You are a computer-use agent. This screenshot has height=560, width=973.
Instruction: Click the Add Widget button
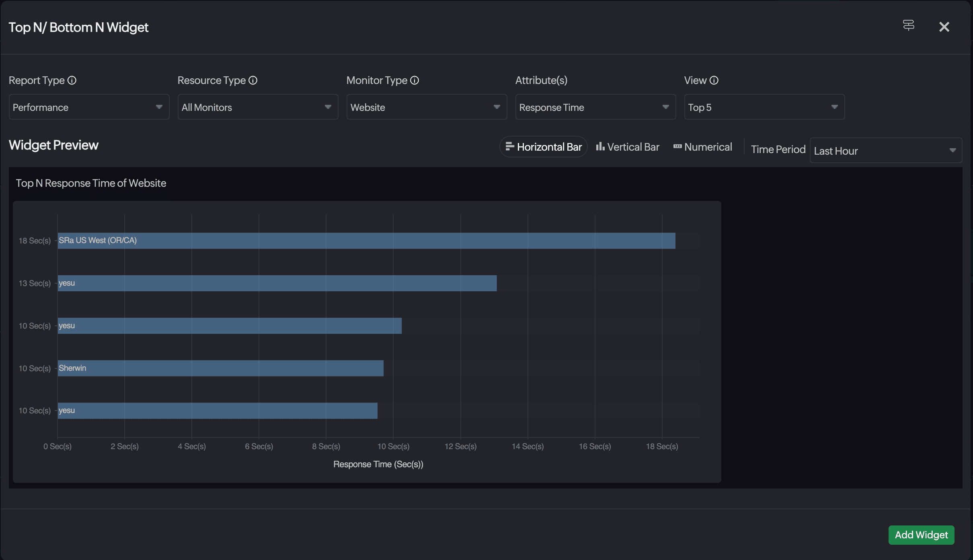(921, 535)
